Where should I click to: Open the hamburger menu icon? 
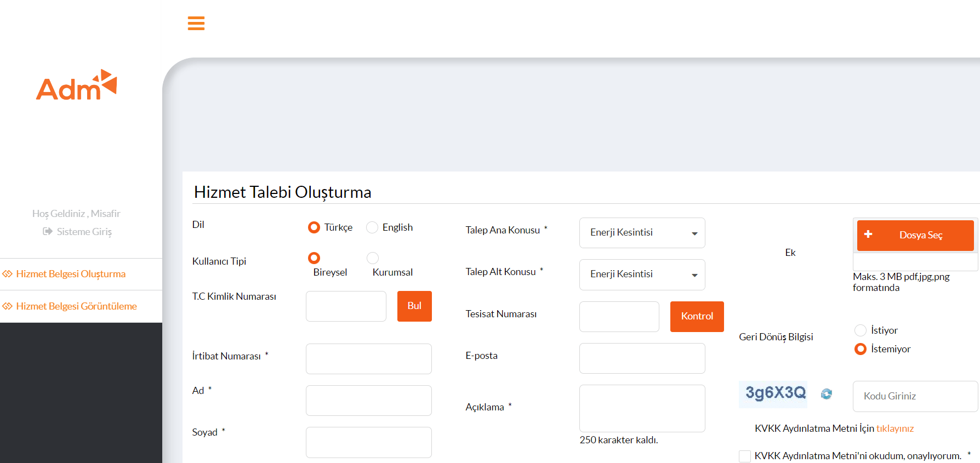tap(196, 24)
